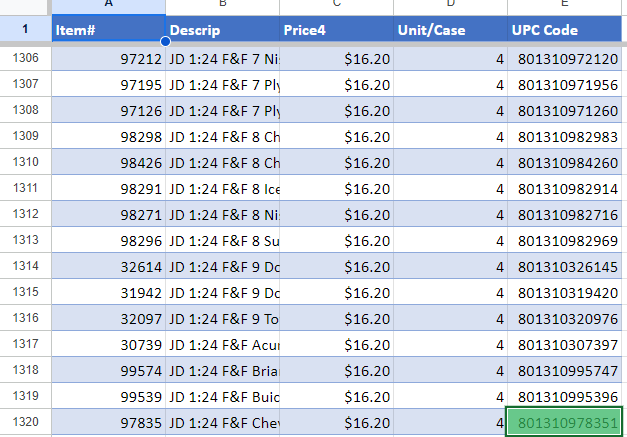Select UPC code 801310320976

pos(564,319)
